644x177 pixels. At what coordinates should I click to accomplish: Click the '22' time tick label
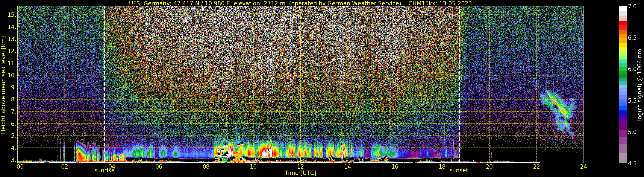pyautogui.click(x=536, y=166)
